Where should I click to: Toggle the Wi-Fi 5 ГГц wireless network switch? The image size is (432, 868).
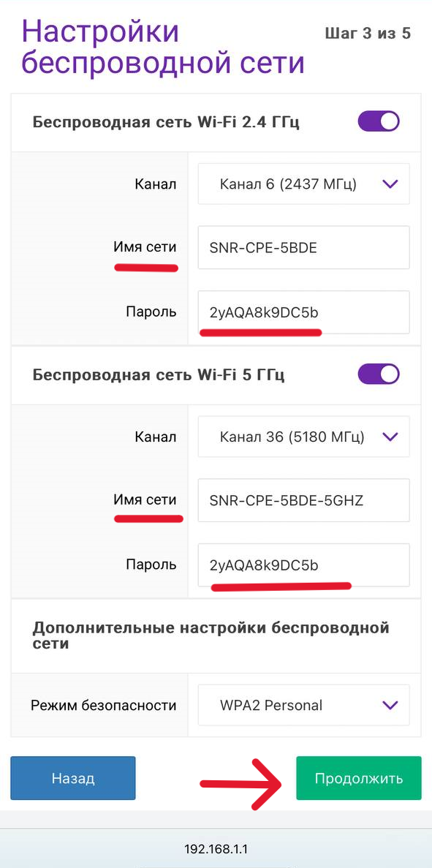[x=379, y=374]
